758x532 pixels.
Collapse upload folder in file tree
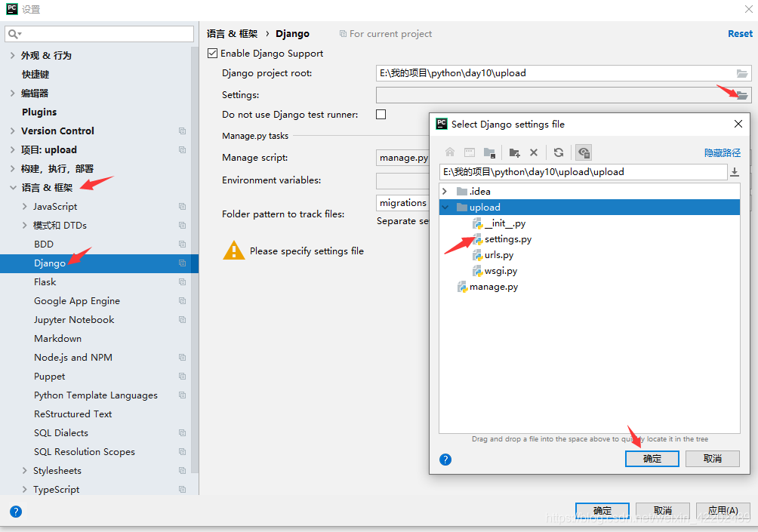tap(445, 208)
